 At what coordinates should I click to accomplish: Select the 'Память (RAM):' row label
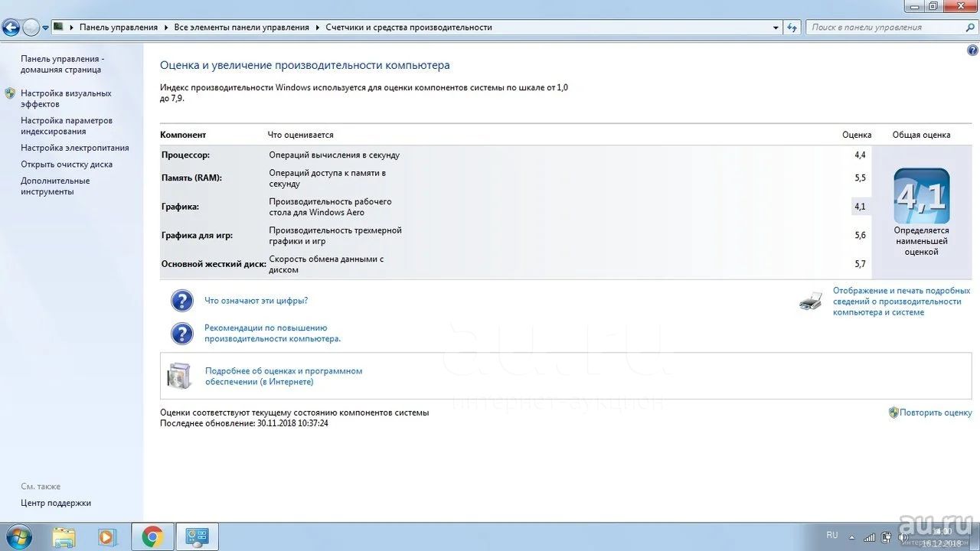(x=191, y=178)
